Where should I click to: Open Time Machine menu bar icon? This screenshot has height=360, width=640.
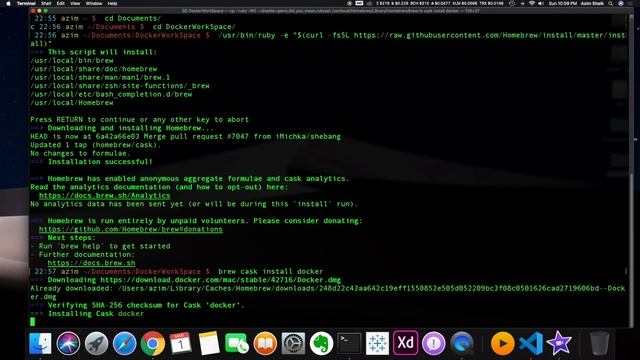tap(512, 3)
